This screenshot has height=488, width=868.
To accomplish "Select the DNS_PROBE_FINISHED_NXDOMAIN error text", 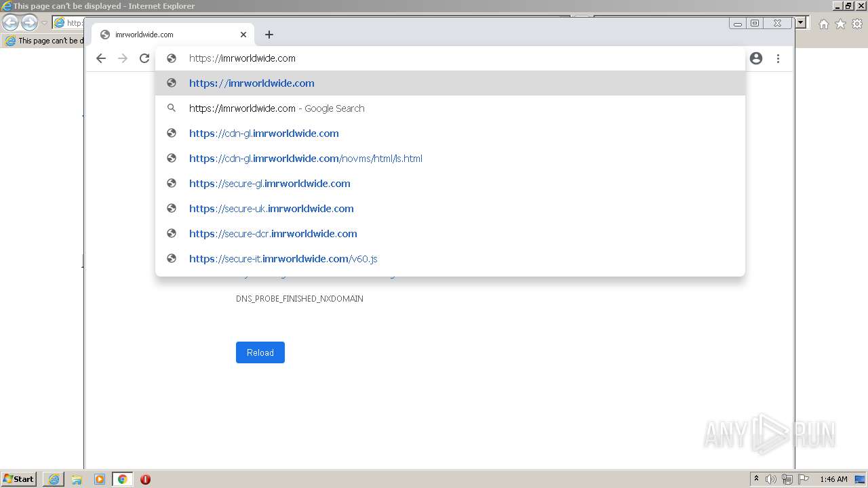I will pyautogui.click(x=300, y=299).
